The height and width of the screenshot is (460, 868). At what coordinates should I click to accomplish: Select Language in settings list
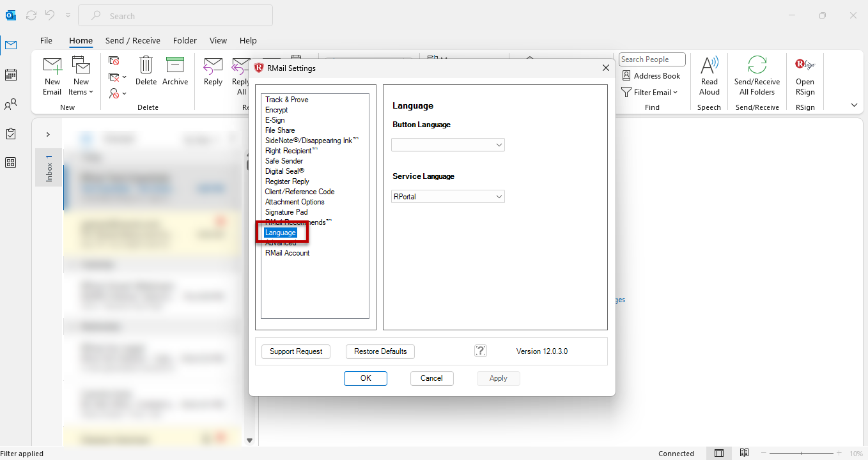click(281, 233)
